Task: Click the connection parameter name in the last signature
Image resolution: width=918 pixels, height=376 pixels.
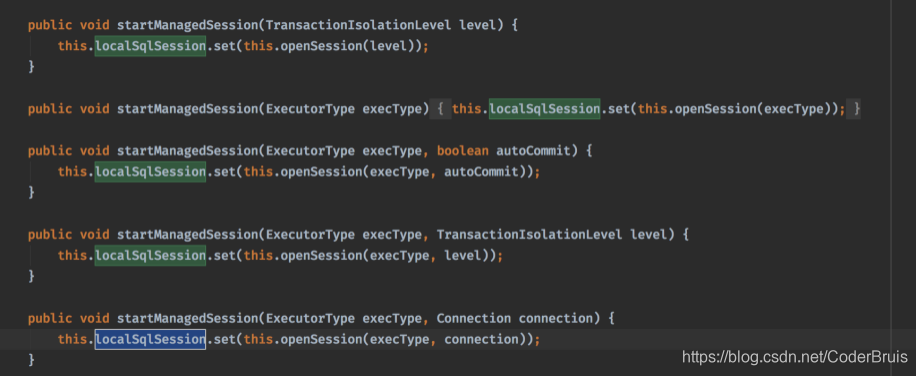Action: pyautogui.click(x=555, y=319)
